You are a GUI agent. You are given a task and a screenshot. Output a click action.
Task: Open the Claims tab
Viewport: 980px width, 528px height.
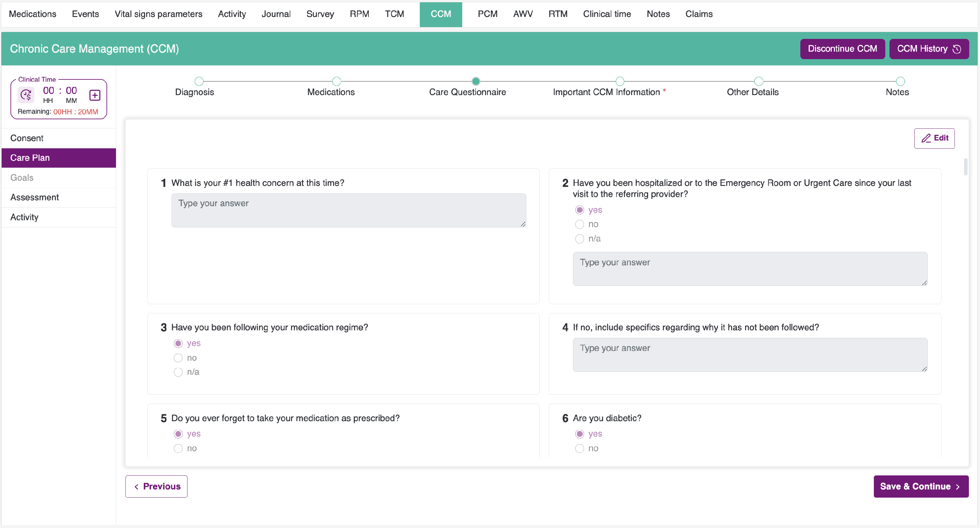(x=698, y=14)
